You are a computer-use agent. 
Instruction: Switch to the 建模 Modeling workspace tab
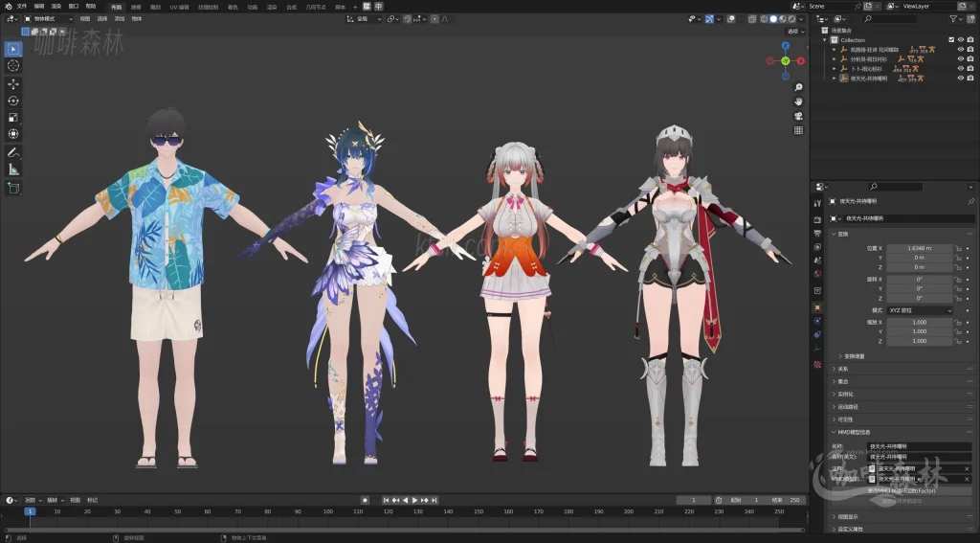[136, 7]
